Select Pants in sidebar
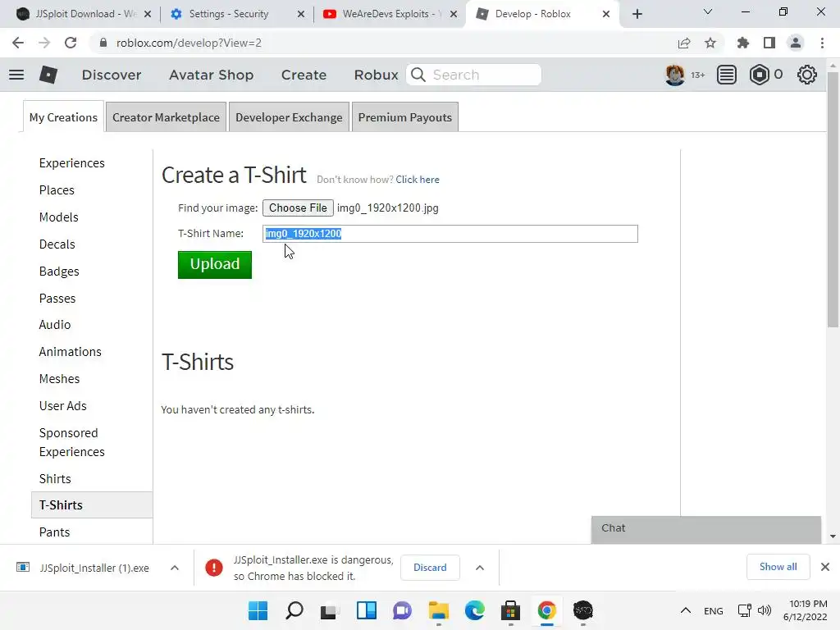Viewport: 840px width, 630px height. (54, 532)
